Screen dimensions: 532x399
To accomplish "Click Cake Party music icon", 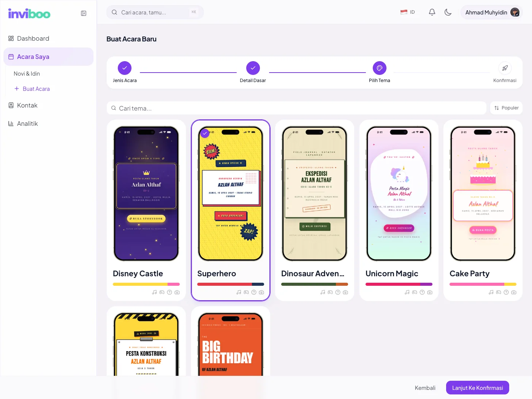I will click(x=491, y=292).
